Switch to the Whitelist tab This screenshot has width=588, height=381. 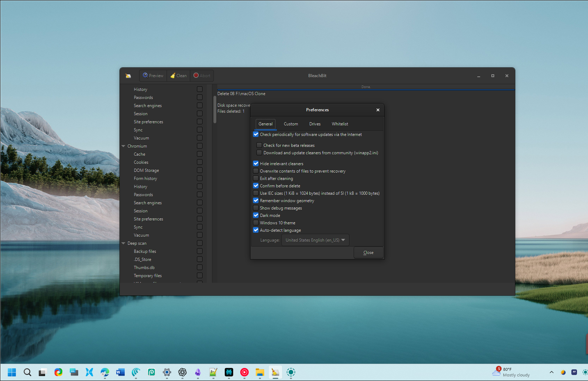click(x=340, y=124)
